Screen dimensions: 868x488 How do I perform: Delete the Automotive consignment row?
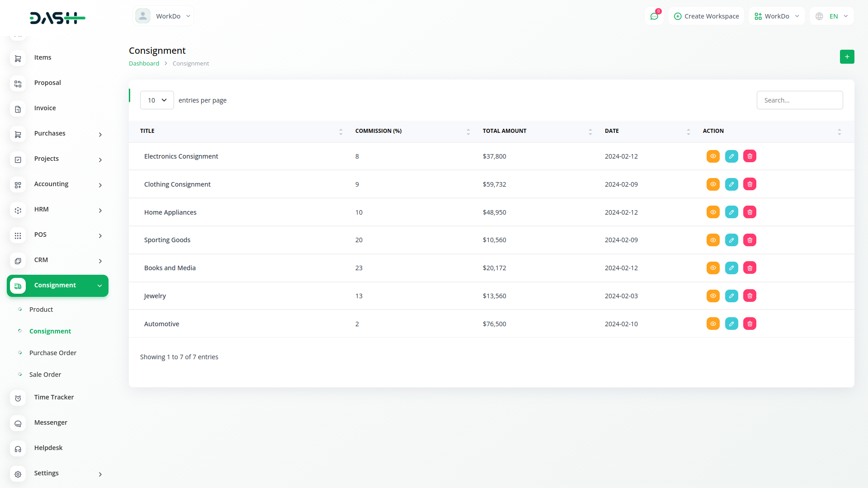pos(750,324)
